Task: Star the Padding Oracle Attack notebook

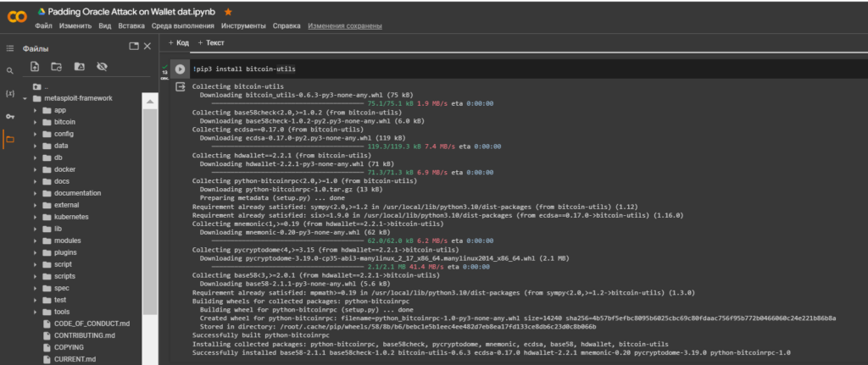Action: (228, 12)
